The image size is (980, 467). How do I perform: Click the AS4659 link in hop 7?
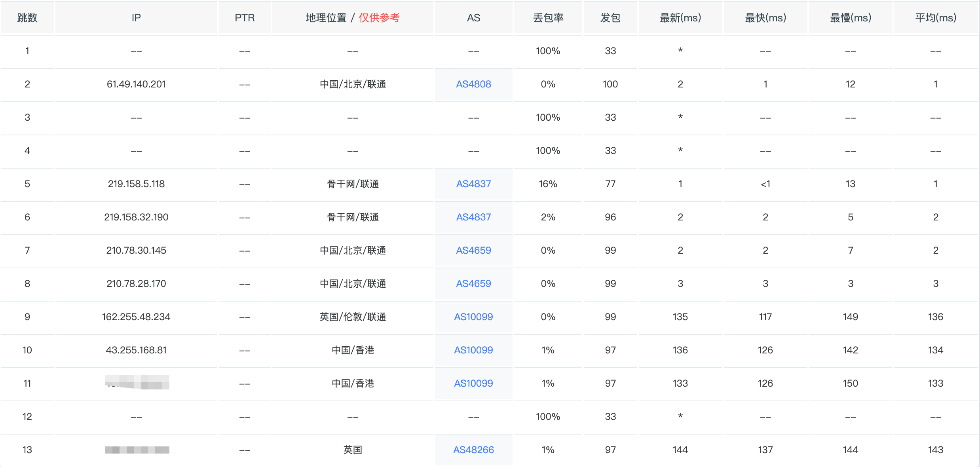click(473, 251)
